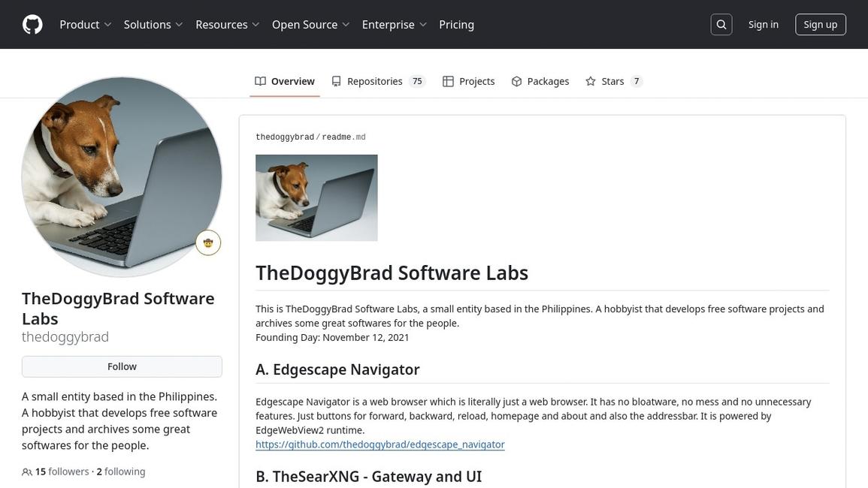Switch to the Repositories tab
This screenshot has width=868, height=488.
pos(378,81)
